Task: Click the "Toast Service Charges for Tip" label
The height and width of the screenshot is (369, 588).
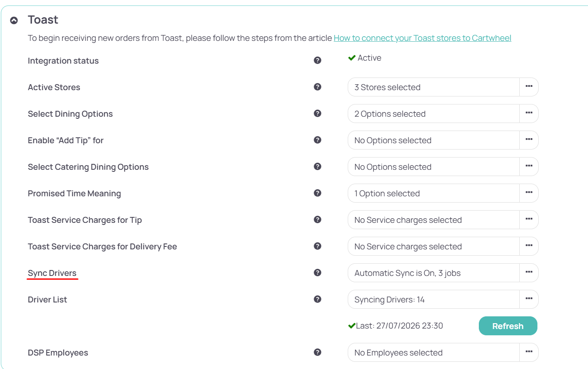Action: [85, 220]
